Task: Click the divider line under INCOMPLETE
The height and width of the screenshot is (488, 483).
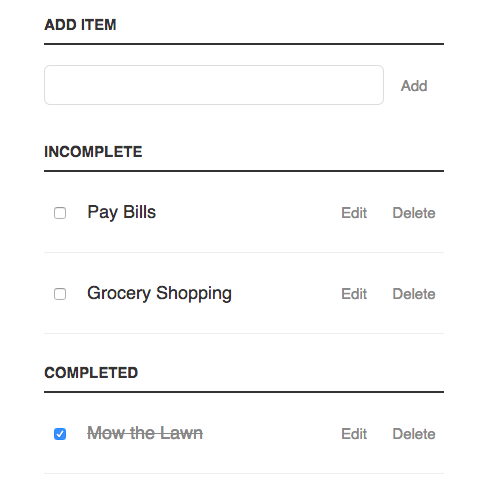Action: (x=244, y=171)
